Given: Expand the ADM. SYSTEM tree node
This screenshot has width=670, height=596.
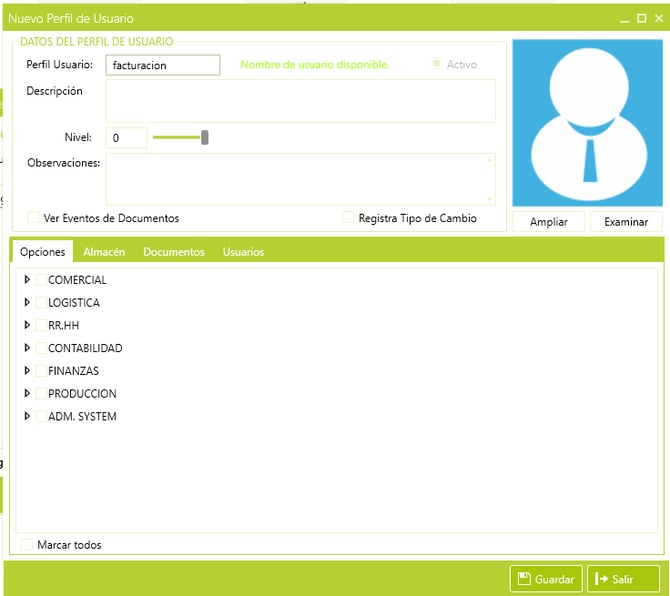Looking at the screenshot, I should pos(27,416).
